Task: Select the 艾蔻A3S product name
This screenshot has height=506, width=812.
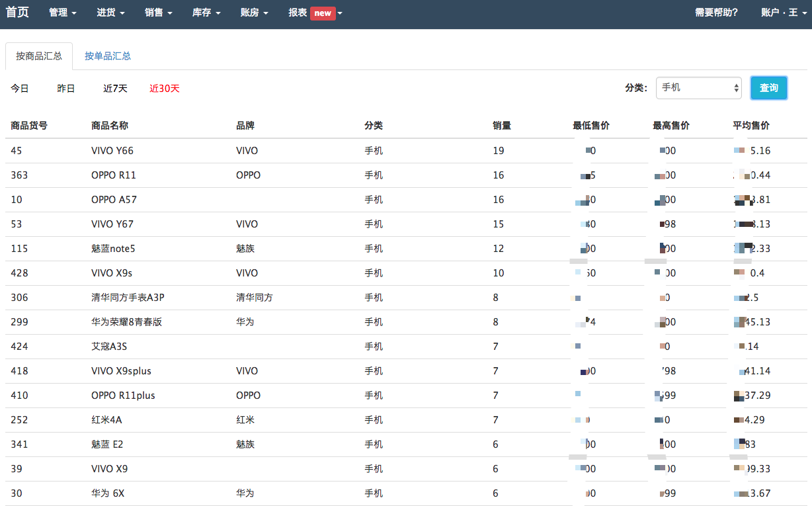Action: pos(109,347)
